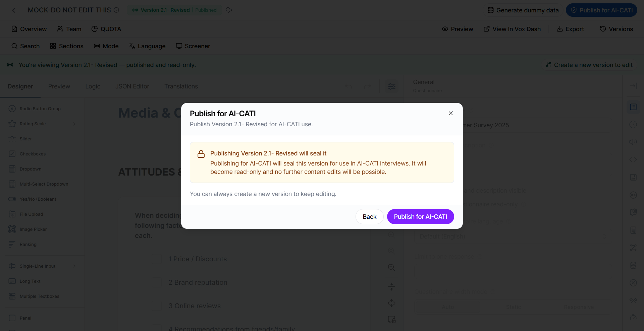The height and width of the screenshot is (331, 644).
Task: Switch to the JSON Editor tab
Action: [x=132, y=86]
